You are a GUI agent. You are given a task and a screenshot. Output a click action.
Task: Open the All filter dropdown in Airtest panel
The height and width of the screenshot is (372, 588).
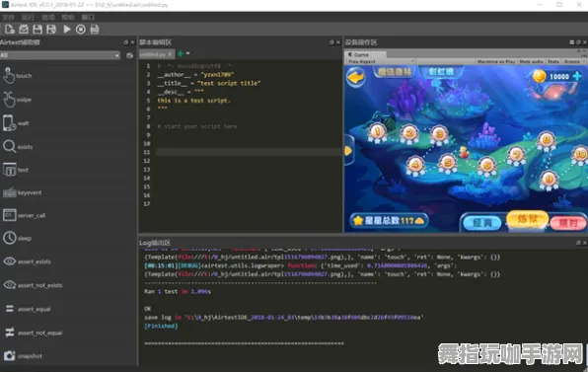(x=60, y=55)
